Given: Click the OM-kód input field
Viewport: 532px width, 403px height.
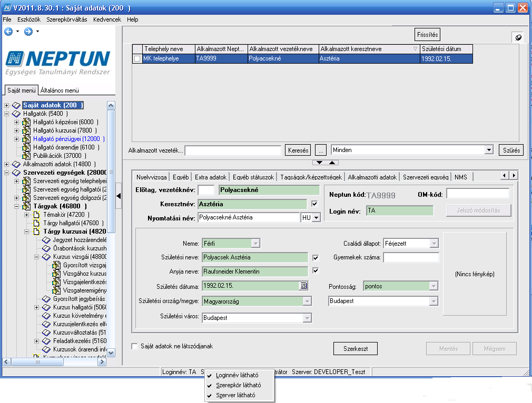Looking at the screenshot, I should click(x=478, y=194).
